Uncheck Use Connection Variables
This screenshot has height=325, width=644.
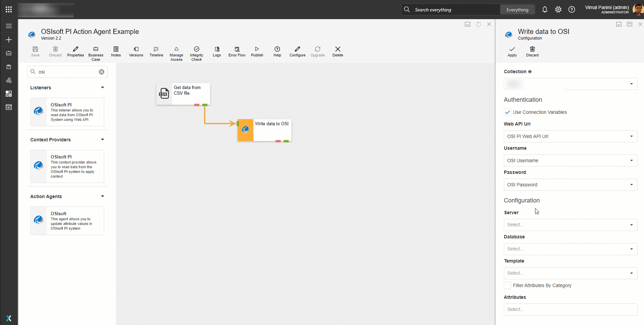point(508,112)
